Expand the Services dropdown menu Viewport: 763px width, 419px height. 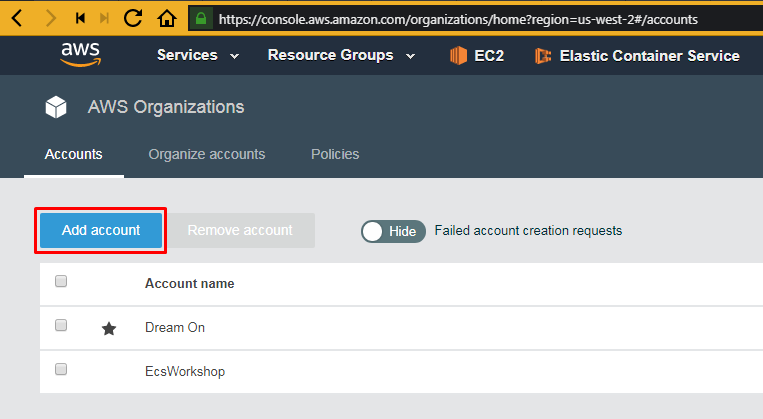[x=198, y=55]
